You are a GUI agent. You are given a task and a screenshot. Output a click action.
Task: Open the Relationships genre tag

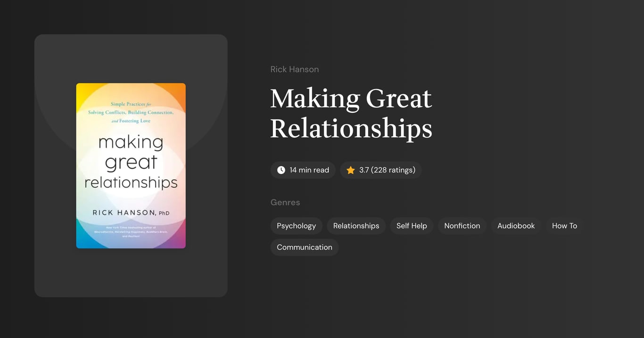pos(356,226)
